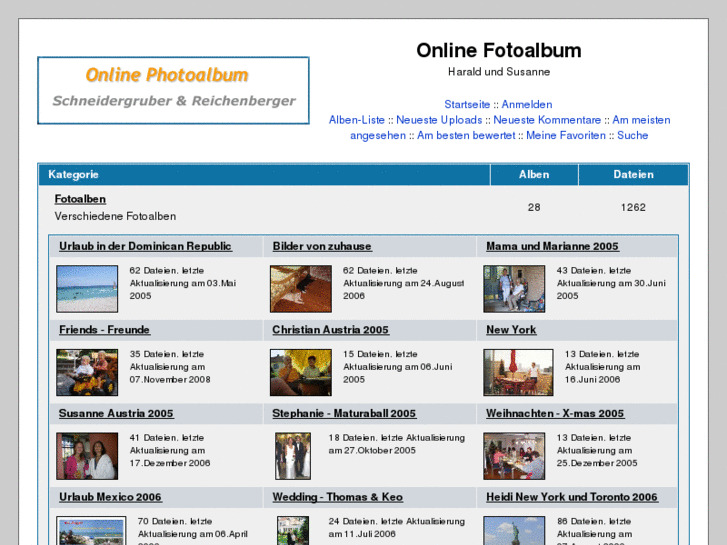Click the text '24 Dateien' dated 11.Juli 2006
The height and width of the screenshot is (545, 727).
pos(397,527)
